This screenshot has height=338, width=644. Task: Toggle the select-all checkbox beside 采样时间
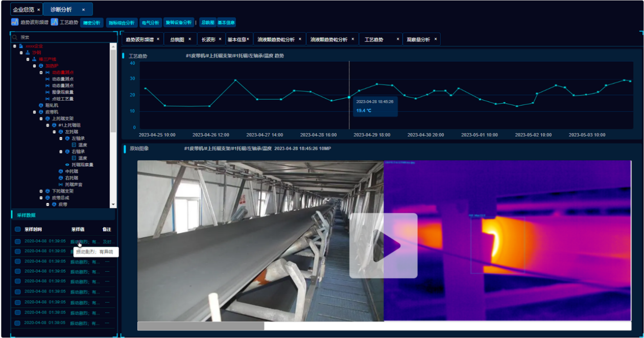tap(18, 230)
